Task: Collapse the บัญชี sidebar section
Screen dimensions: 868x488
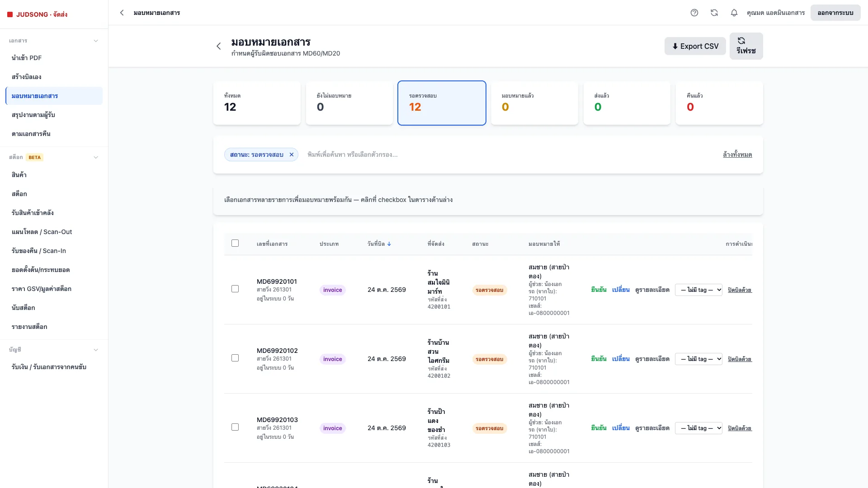Action: 96,350
